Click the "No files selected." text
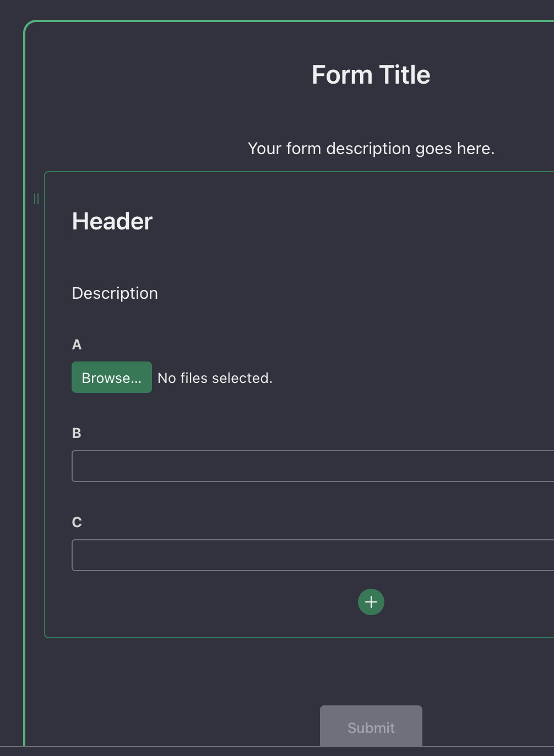 click(215, 378)
